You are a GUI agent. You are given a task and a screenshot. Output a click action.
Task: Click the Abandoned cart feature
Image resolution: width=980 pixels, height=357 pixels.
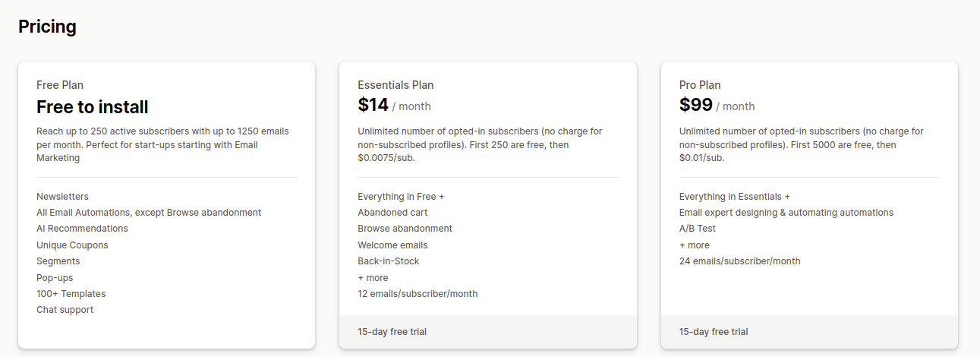pyautogui.click(x=392, y=213)
